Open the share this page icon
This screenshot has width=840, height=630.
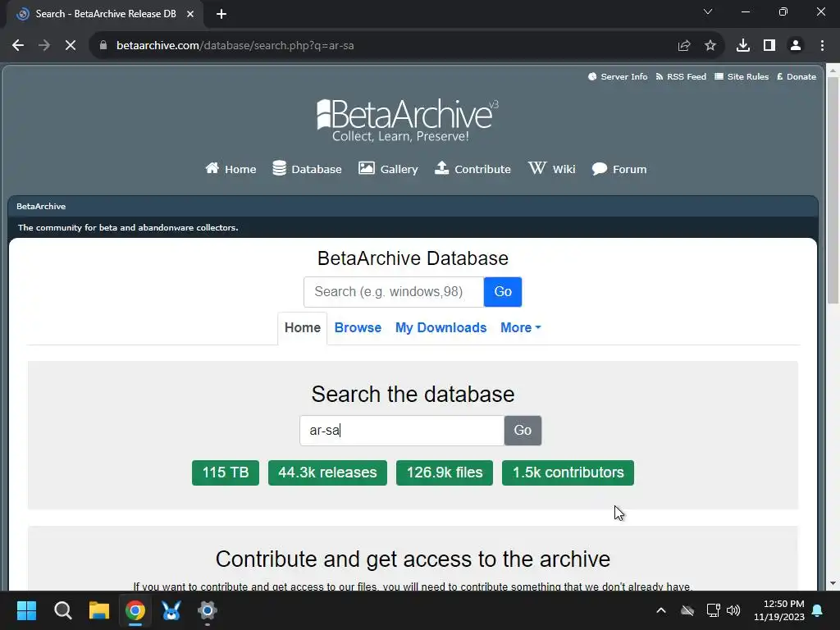(684, 46)
